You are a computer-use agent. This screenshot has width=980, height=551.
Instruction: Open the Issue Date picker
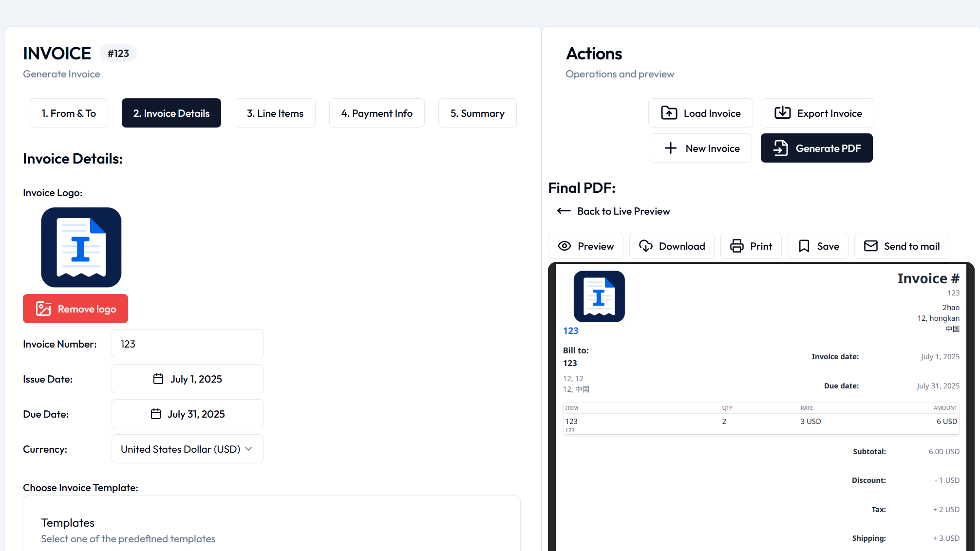pyautogui.click(x=187, y=379)
